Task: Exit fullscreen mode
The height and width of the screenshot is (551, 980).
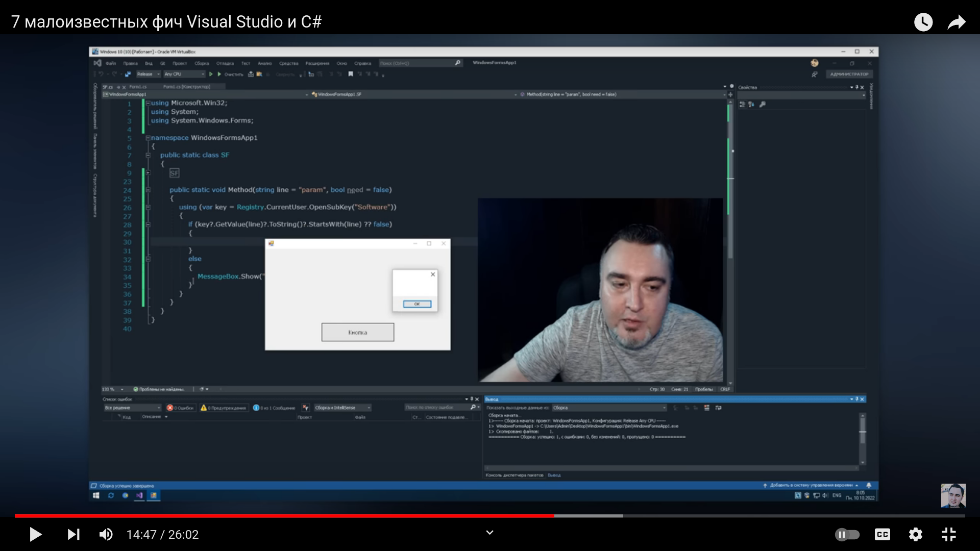Action: (948, 534)
